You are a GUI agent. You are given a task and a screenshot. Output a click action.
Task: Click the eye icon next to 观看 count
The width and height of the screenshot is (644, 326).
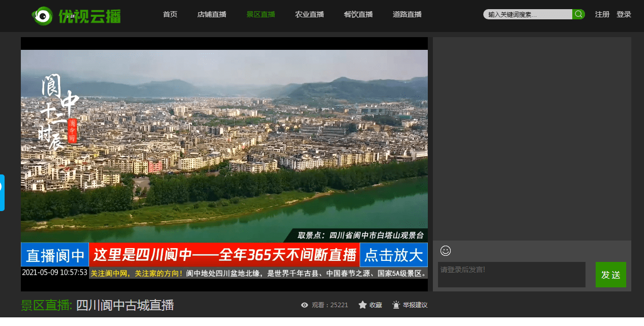pos(304,305)
